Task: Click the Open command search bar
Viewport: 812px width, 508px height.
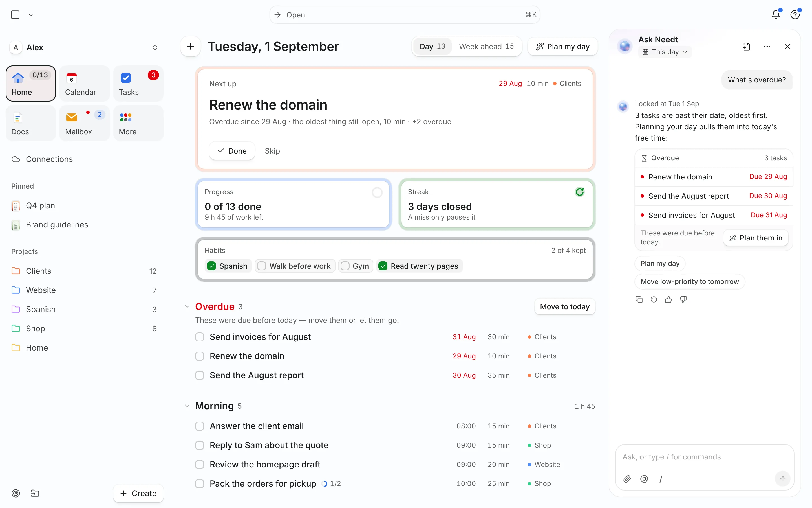Action: [x=405, y=15]
